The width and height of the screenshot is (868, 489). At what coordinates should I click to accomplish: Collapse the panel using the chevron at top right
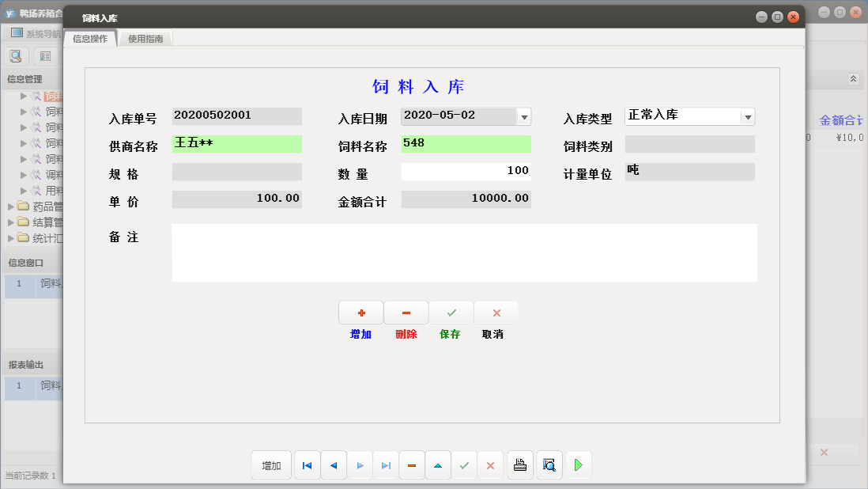(852, 79)
